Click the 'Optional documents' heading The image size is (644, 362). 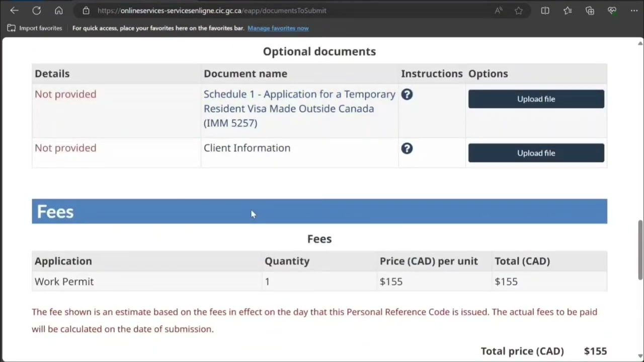coord(319,51)
